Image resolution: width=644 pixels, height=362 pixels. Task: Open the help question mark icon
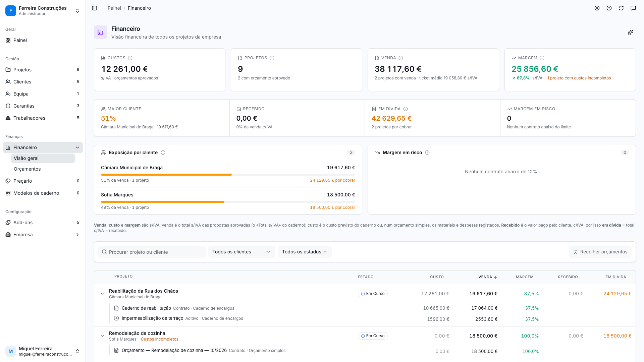[x=609, y=8]
